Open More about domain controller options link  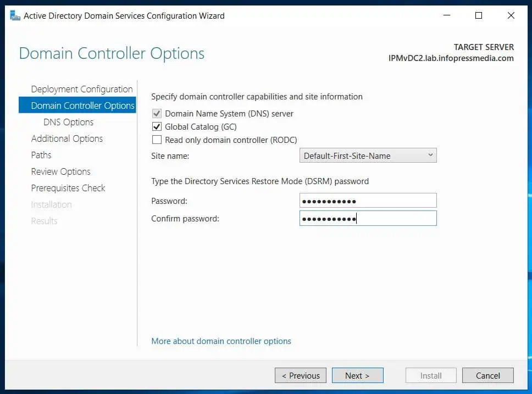221,341
